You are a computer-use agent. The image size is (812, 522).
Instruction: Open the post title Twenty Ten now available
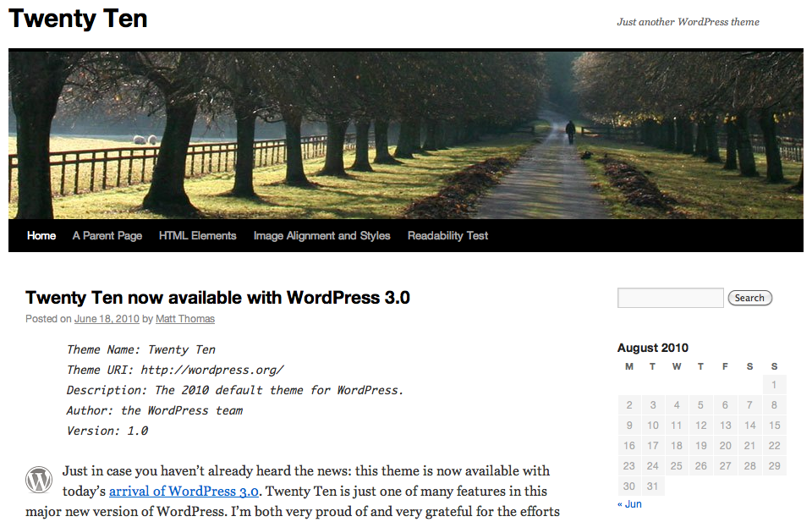tap(217, 298)
